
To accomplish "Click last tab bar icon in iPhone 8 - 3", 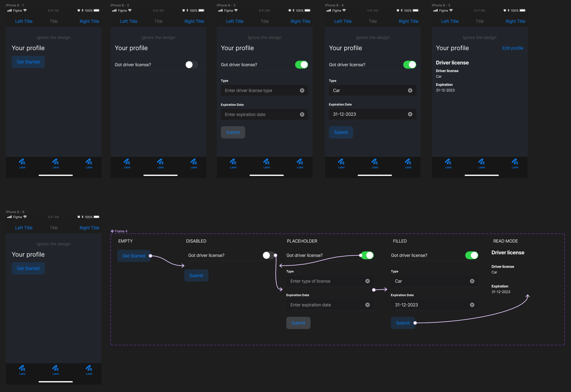I will click(300, 162).
